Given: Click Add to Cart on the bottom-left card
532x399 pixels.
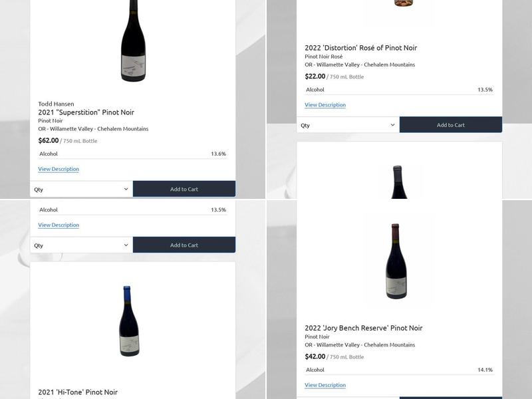Looking at the screenshot, I should click(184, 245).
